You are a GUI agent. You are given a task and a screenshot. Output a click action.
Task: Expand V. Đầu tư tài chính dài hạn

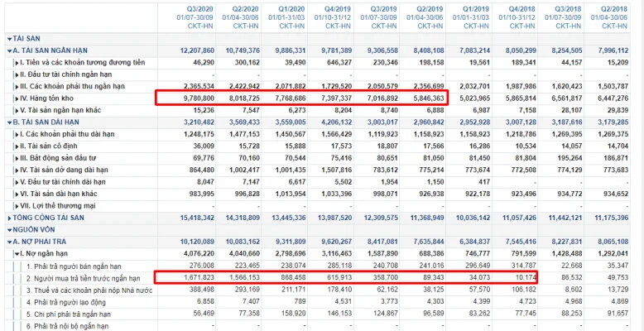pyautogui.click(x=17, y=181)
